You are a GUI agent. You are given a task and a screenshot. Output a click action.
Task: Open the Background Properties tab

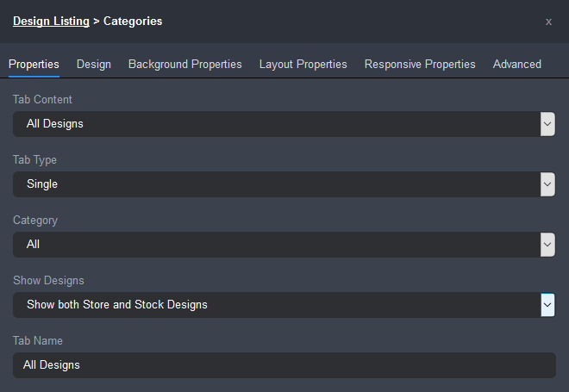[185, 65]
